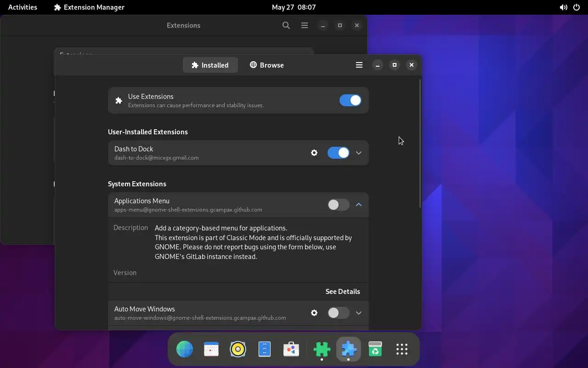Click the dash-to-dock@micxgx.gmail.com identifier

157,158
